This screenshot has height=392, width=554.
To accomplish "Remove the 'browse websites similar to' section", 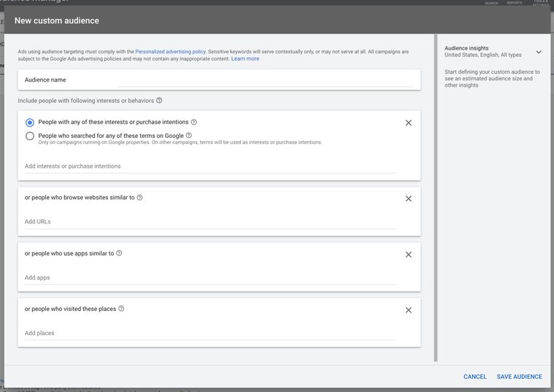I will (409, 199).
